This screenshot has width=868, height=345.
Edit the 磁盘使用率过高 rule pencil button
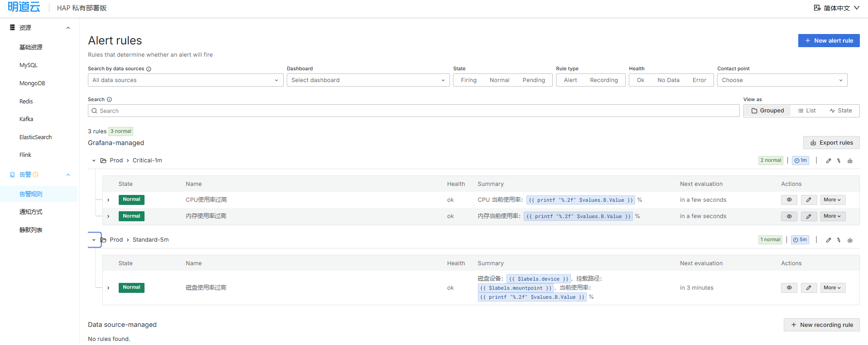point(809,288)
